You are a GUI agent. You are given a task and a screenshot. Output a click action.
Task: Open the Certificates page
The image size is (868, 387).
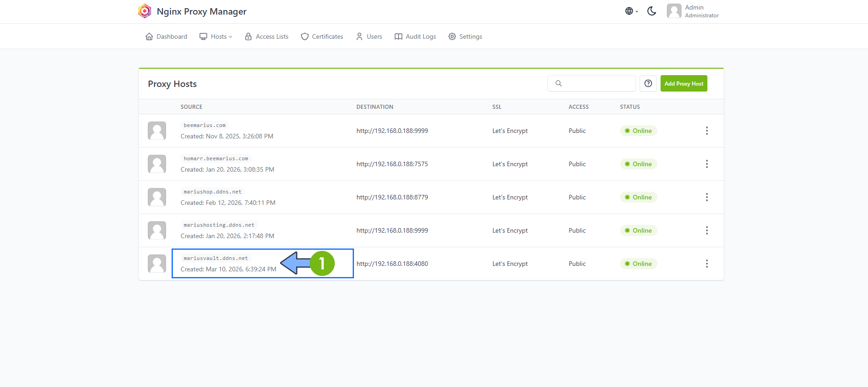(x=322, y=36)
